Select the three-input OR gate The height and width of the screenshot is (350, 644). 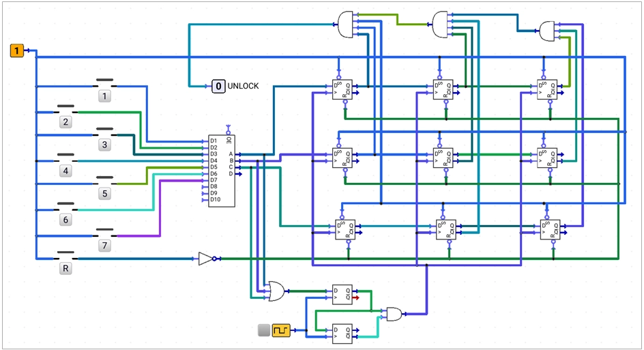276,291
